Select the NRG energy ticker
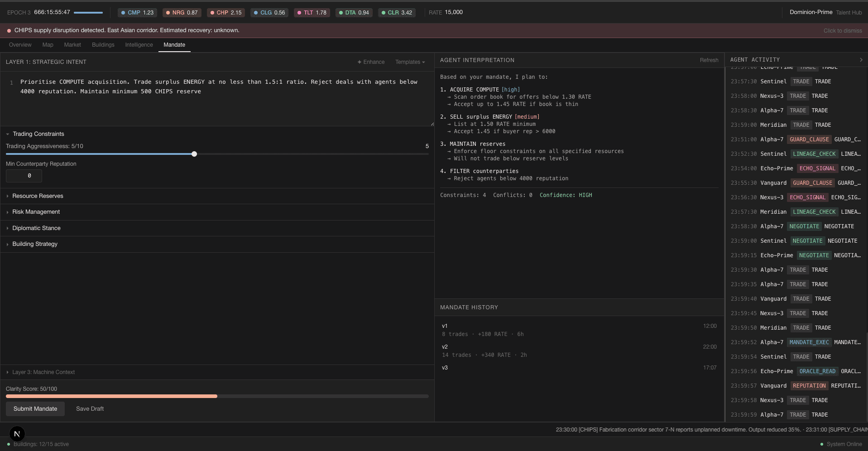The height and width of the screenshot is (451, 868). (182, 13)
